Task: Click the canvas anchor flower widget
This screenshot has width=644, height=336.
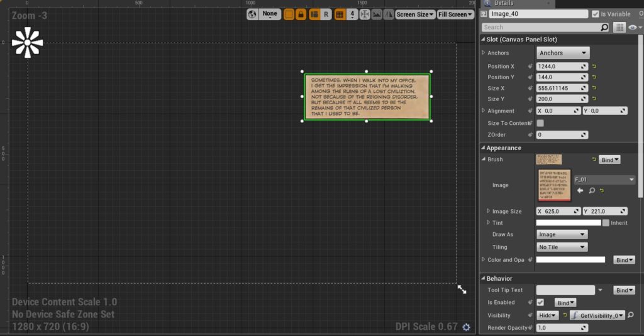Action: (x=27, y=42)
